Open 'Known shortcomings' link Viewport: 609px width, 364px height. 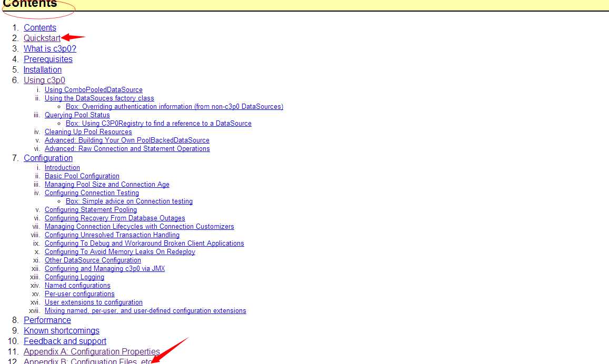[62, 330]
